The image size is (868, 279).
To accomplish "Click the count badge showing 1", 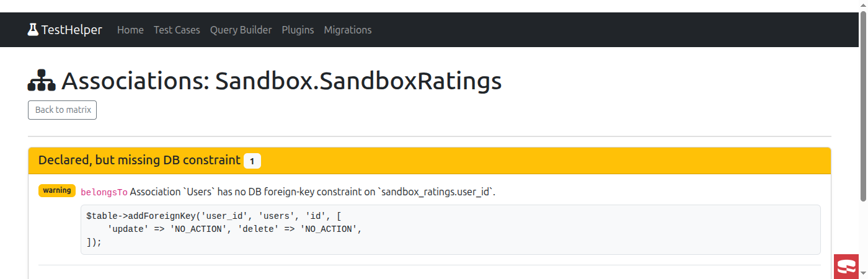I will coord(252,161).
